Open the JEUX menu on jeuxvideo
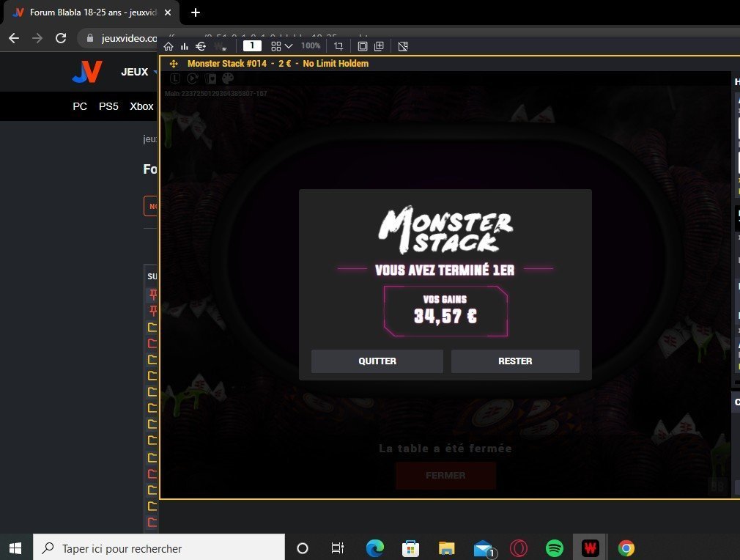Viewport: 740px width, 560px height. tap(135, 72)
